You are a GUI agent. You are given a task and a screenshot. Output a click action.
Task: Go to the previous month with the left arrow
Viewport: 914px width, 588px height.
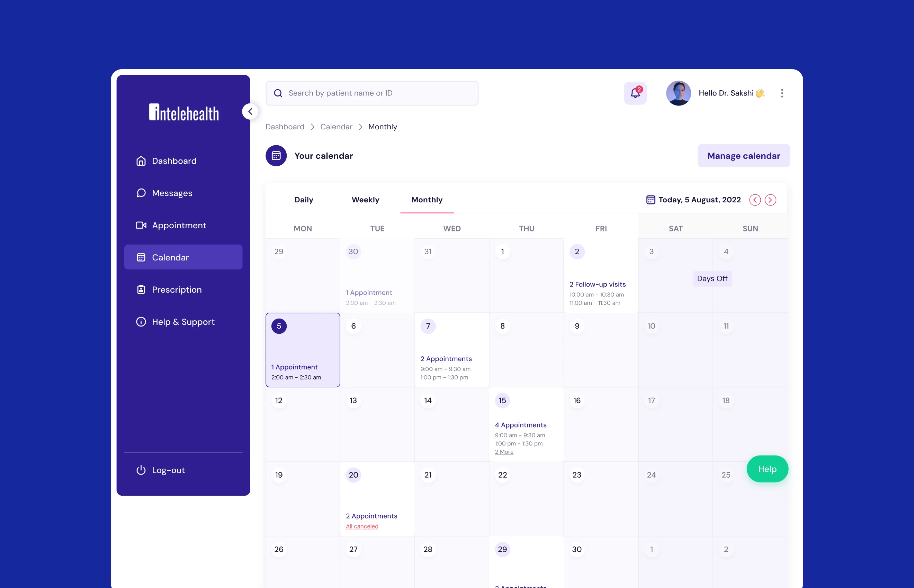(x=755, y=200)
